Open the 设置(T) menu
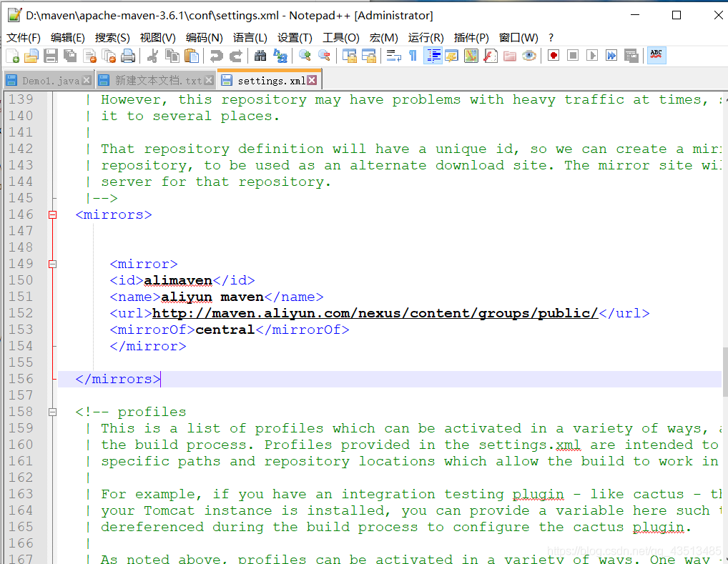The height and width of the screenshot is (564, 728). (x=295, y=38)
